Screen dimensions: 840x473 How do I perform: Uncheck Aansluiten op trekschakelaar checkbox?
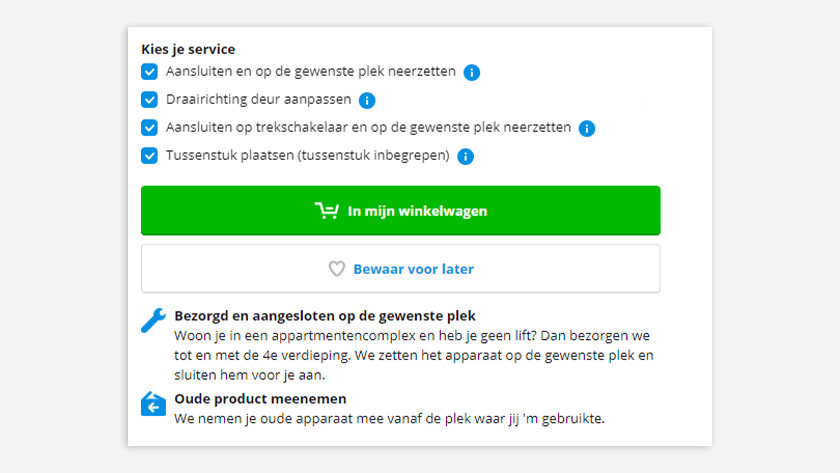(x=149, y=127)
